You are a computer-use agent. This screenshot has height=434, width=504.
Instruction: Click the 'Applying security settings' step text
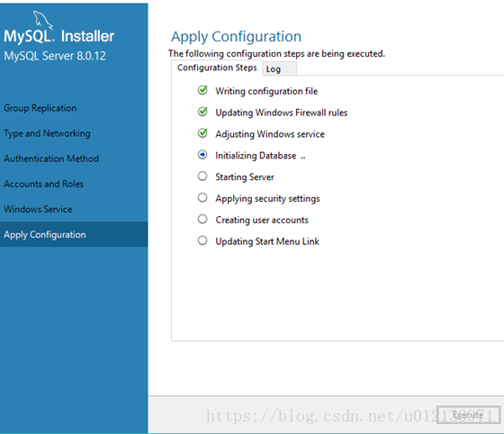pyautogui.click(x=268, y=199)
